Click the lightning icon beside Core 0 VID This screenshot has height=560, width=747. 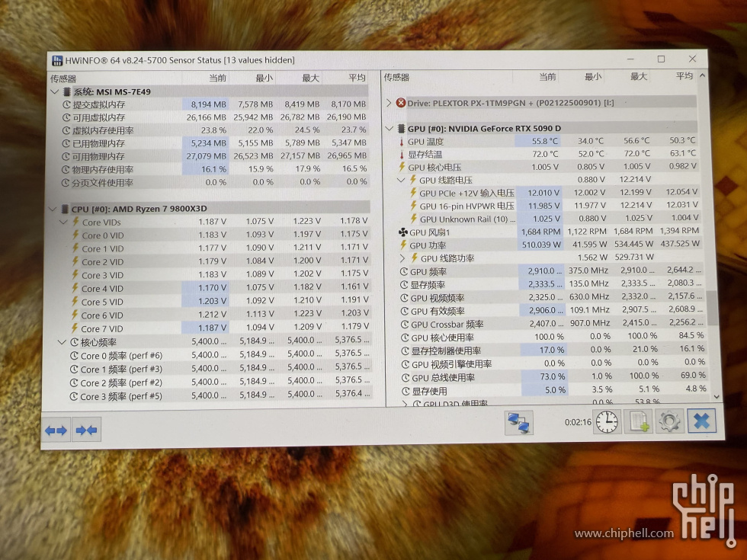point(75,235)
